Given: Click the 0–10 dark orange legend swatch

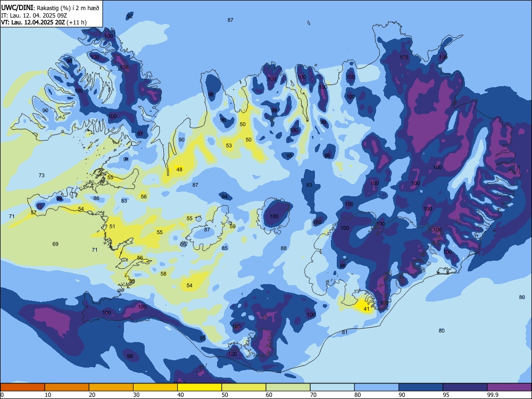Looking at the screenshot, I should tap(22, 387).
